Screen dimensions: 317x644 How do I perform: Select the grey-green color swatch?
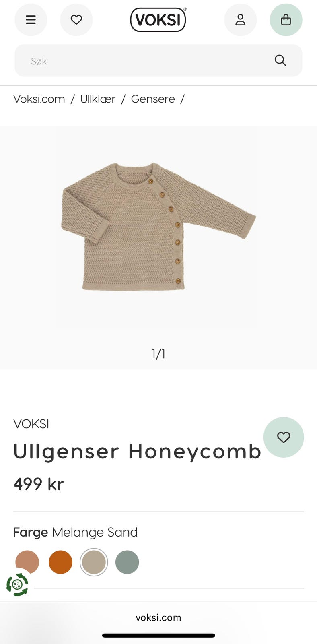click(x=127, y=562)
